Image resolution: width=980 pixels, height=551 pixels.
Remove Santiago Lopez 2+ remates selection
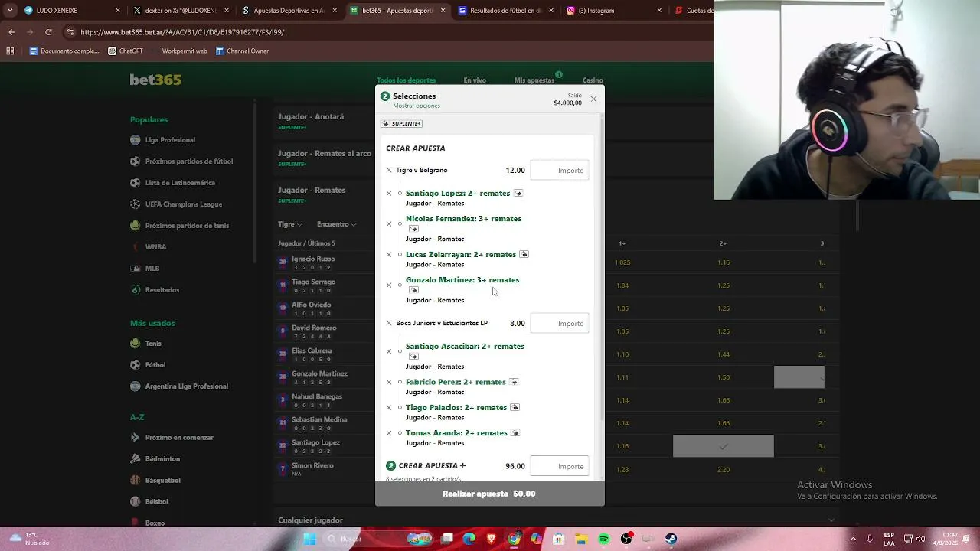pyautogui.click(x=389, y=194)
